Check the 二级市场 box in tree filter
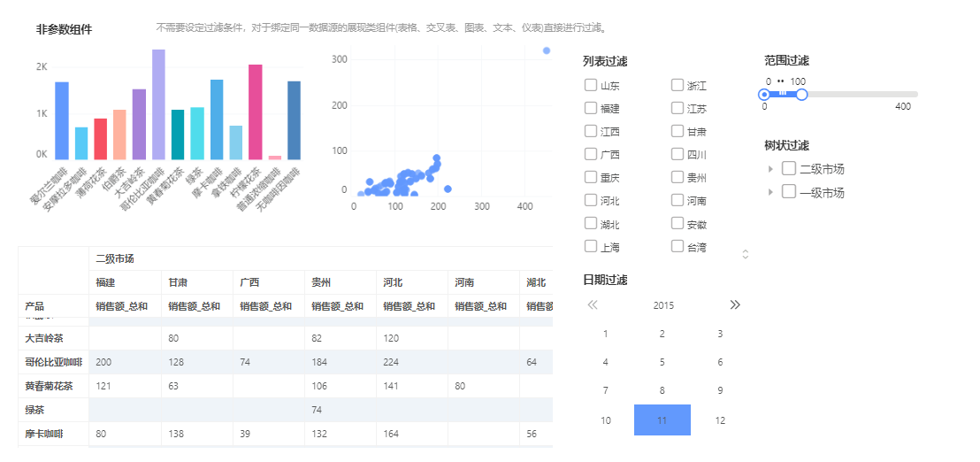The width and height of the screenshot is (980, 462). click(789, 169)
